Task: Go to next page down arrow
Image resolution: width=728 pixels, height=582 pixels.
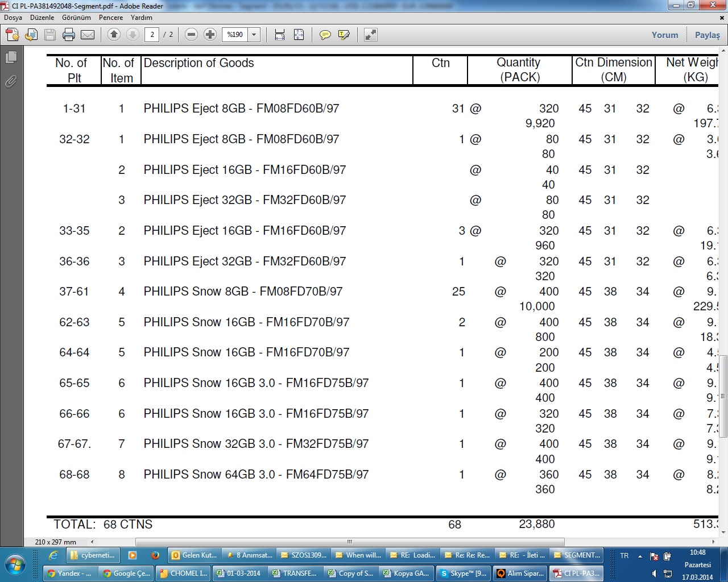Action: coord(133,35)
